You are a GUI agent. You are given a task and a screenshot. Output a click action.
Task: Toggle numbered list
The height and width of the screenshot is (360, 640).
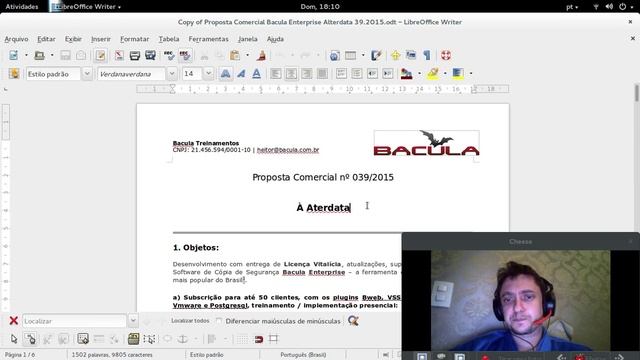tap(341, 73)
